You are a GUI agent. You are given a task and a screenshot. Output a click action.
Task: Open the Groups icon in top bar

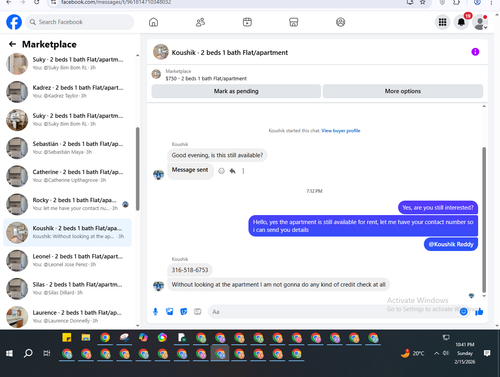[x=340, y=22]
